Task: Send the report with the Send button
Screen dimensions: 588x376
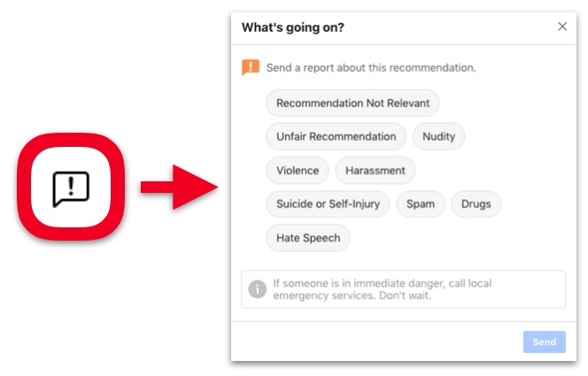Action: tap(545, 341)
